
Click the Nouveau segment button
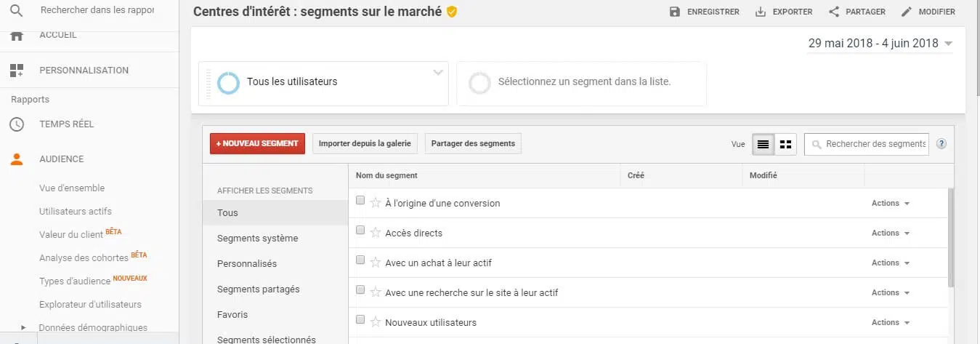(257, 143)
